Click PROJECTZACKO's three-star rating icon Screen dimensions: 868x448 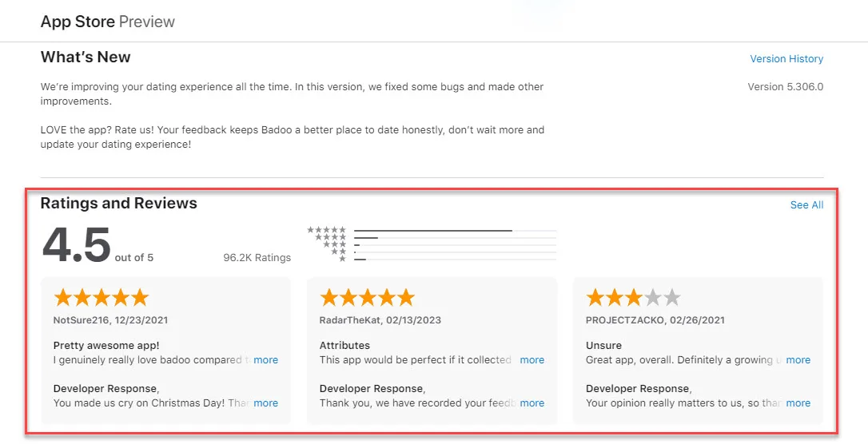pyautogui.click(x=633, y=298)
